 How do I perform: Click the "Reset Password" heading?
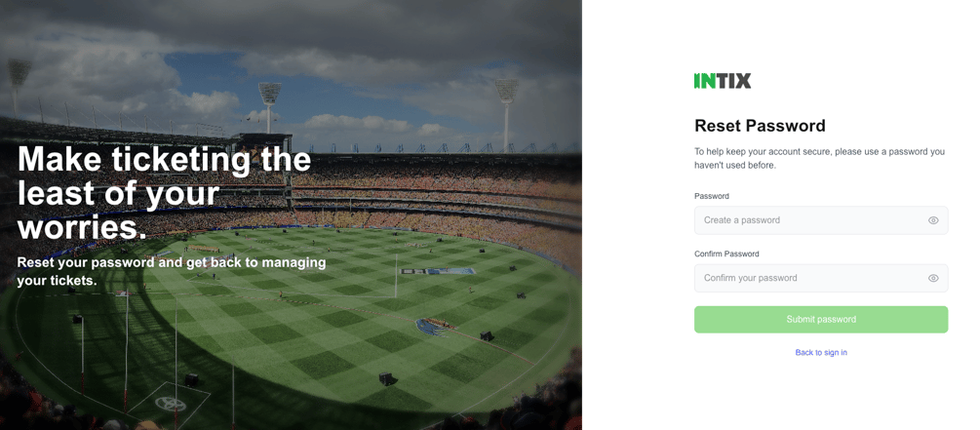760,126
